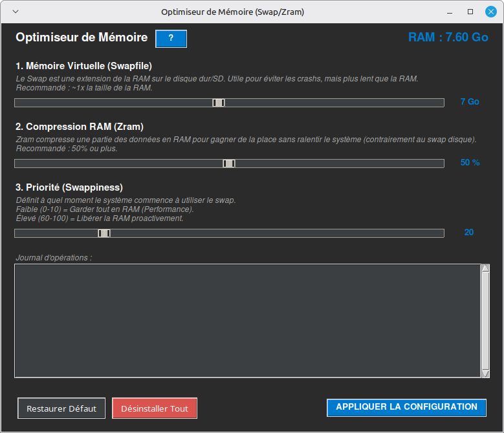The width and height of the screenshot is (504, 433).
Task: Click the Zram compression slider handle
Action: [x=229, y=164]
